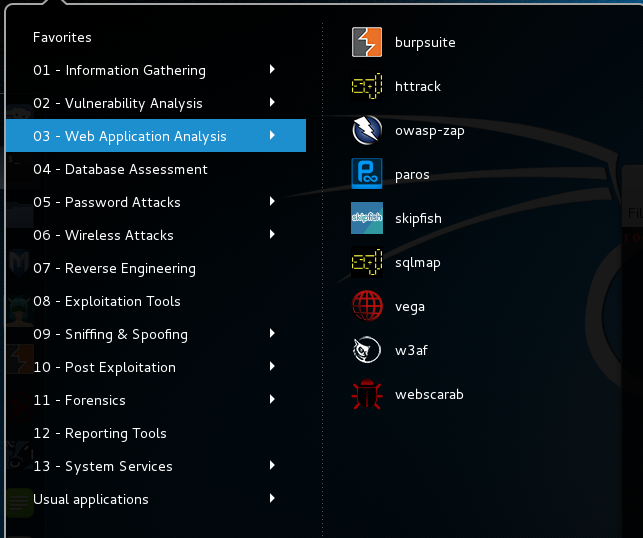The width and height of the screenshot is (643, 538).
Task: Open 02 - Vulnerability Analysis category
Action: [156, 103]
